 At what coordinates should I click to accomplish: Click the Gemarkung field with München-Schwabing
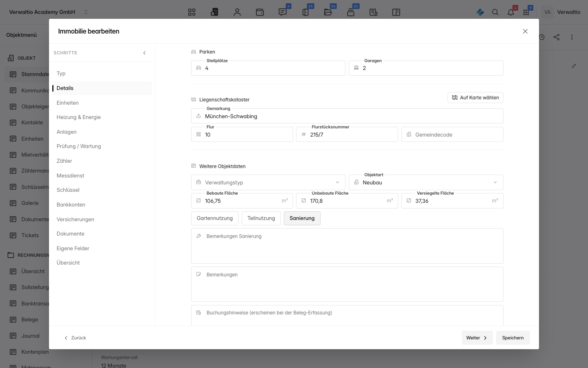[347, 116]
